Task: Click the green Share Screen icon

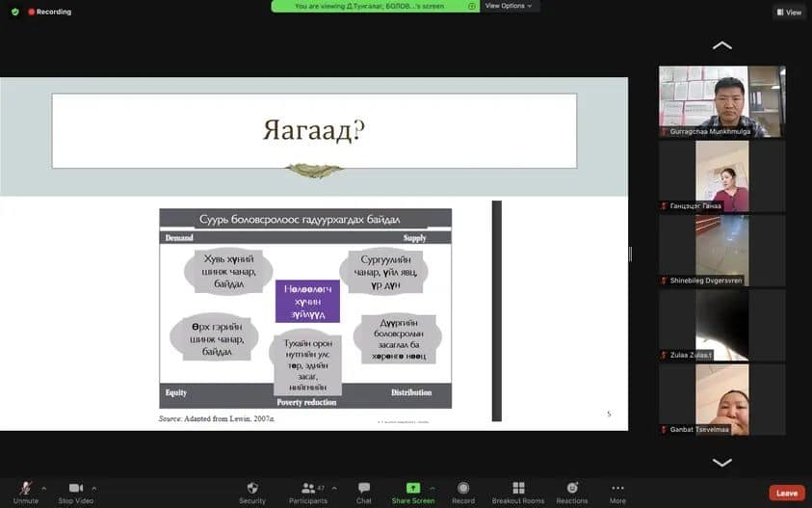Action: (x=412, y=489)
